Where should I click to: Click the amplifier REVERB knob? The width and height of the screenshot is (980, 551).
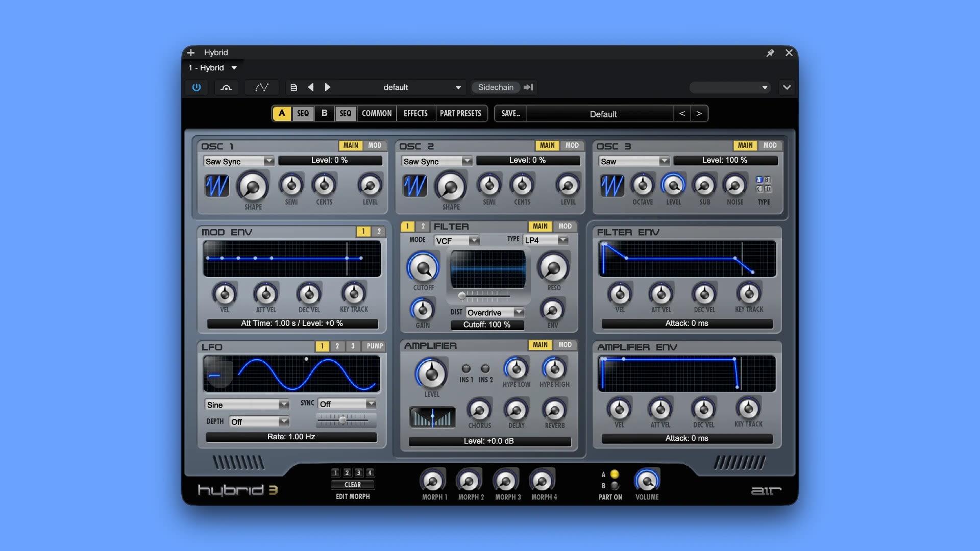tap(554, 410)
